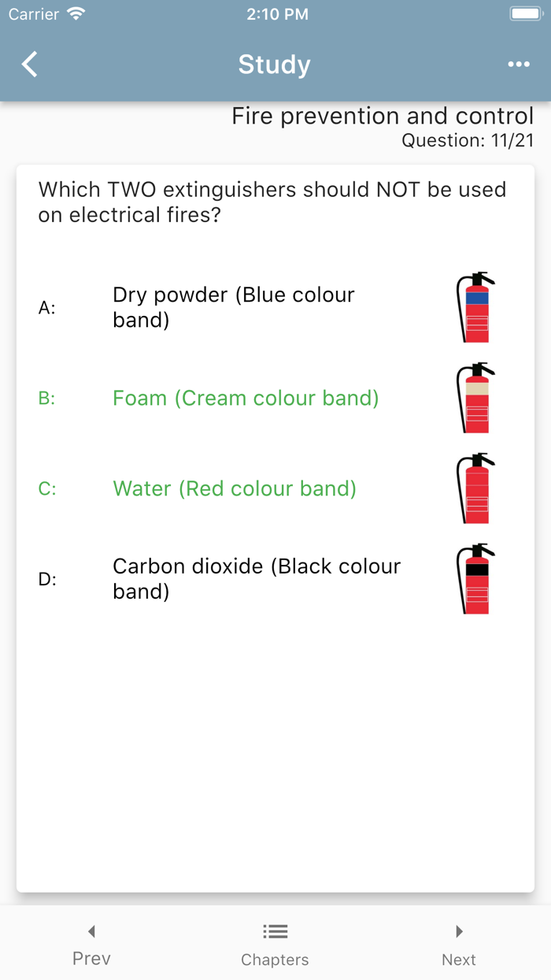Tap the Next right triangle icon
This screenshot has height=980, width=551.
click(x=459, y=932)
